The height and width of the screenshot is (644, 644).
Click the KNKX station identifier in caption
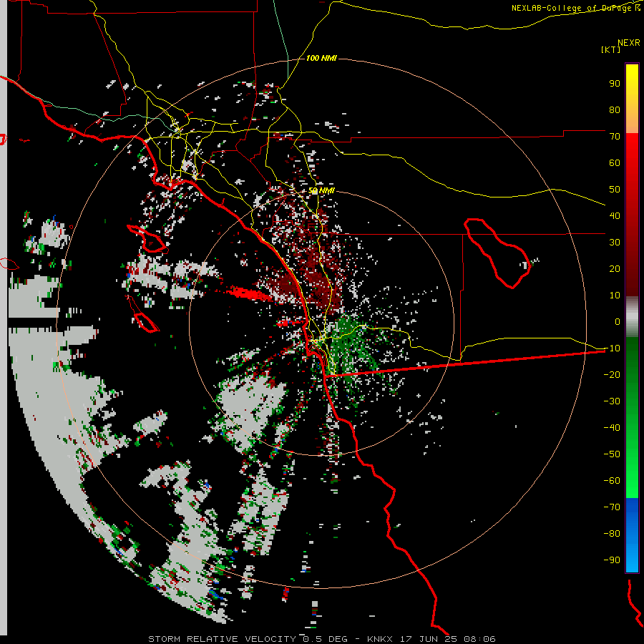click(x=379, y=639)
